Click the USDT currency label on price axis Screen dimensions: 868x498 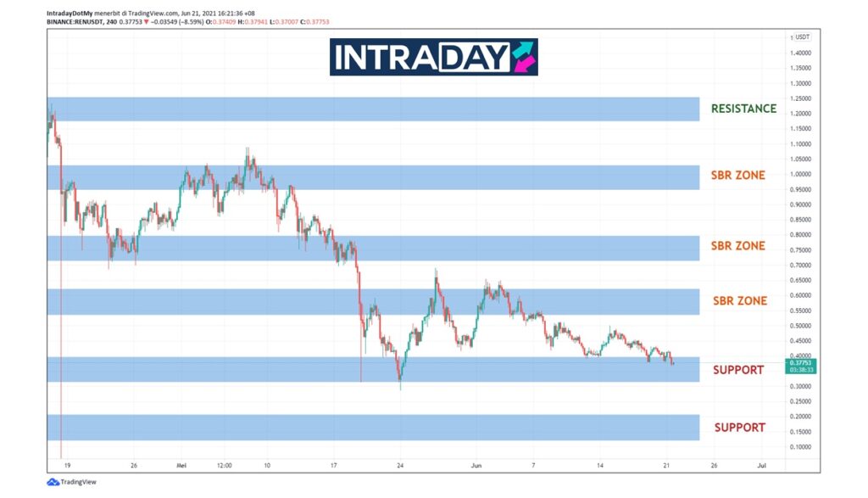click(802, 38)
